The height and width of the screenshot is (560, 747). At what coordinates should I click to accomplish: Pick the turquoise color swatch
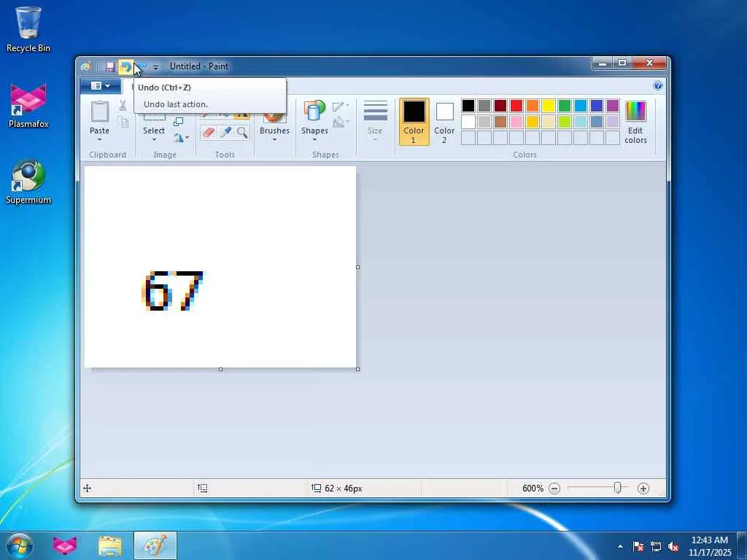pyautogui.click(x=581, y=105)
